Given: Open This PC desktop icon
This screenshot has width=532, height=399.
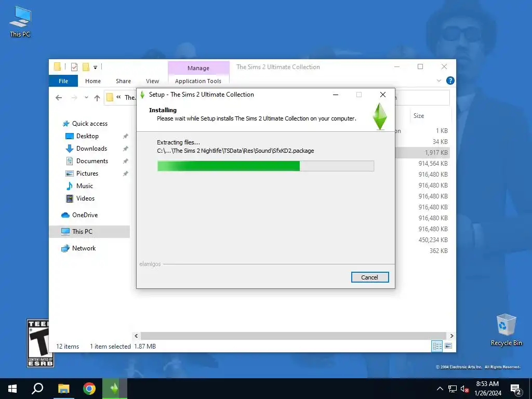Looking at the screenshot, I should click(x=20, y=21).
